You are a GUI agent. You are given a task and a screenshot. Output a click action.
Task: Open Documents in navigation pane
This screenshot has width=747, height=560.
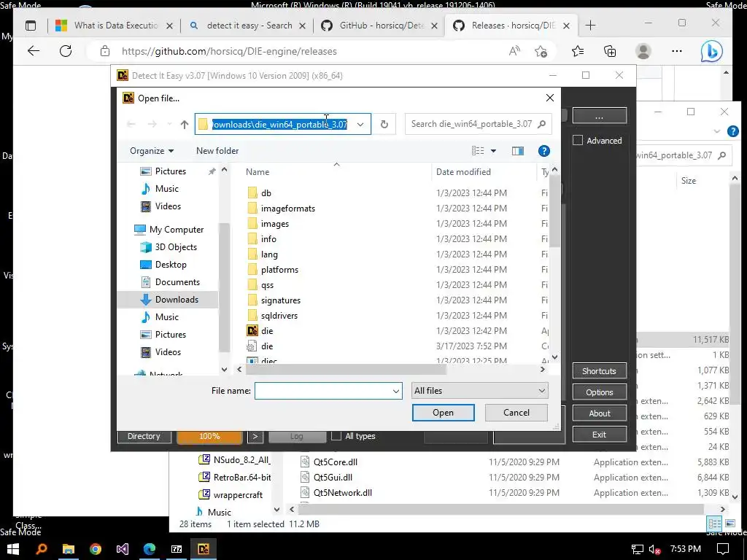177,282
